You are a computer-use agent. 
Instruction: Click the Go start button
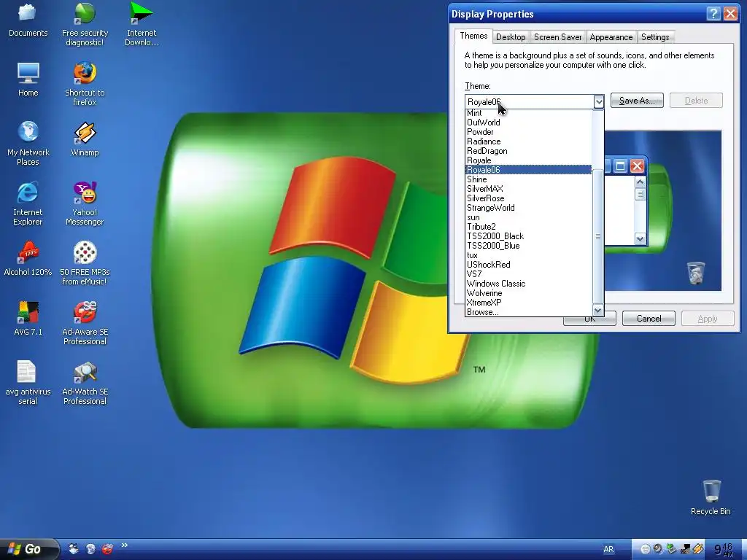29,549
